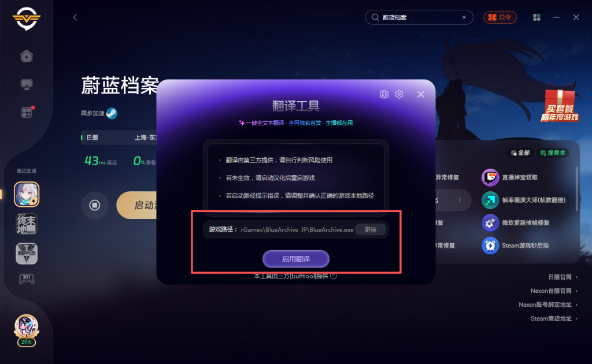Click the 启用翻译 button
The image size is (592, 364).
(x=296, y=259)
